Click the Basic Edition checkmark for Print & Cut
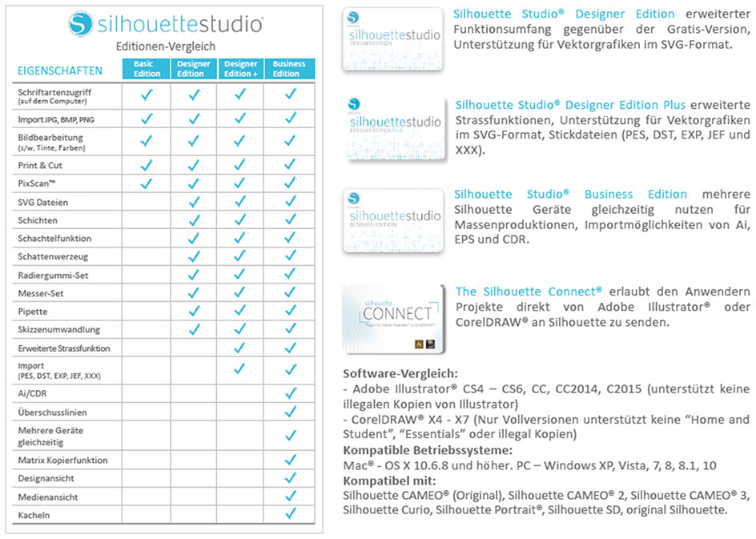 coord(146,165)
